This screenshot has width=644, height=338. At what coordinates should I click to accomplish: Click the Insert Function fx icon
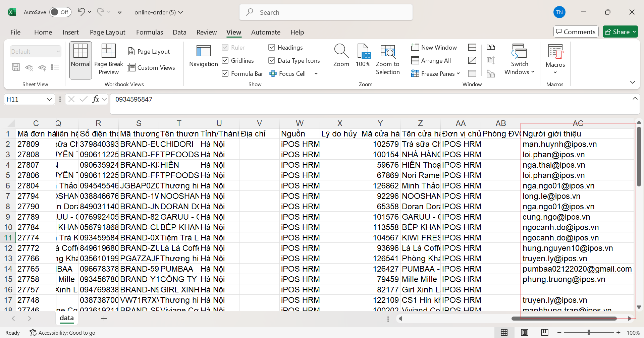(x=96, y=99)
